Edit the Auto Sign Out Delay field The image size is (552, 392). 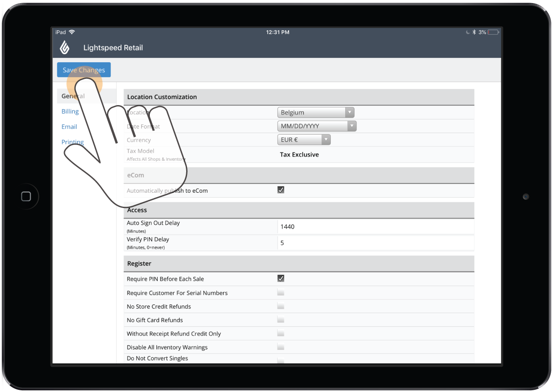[x=376, y=226]
